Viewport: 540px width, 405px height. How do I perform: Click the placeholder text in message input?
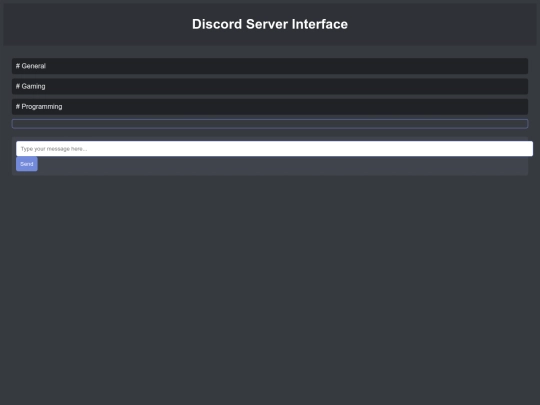pyautogui.click(x=54, y=149)
